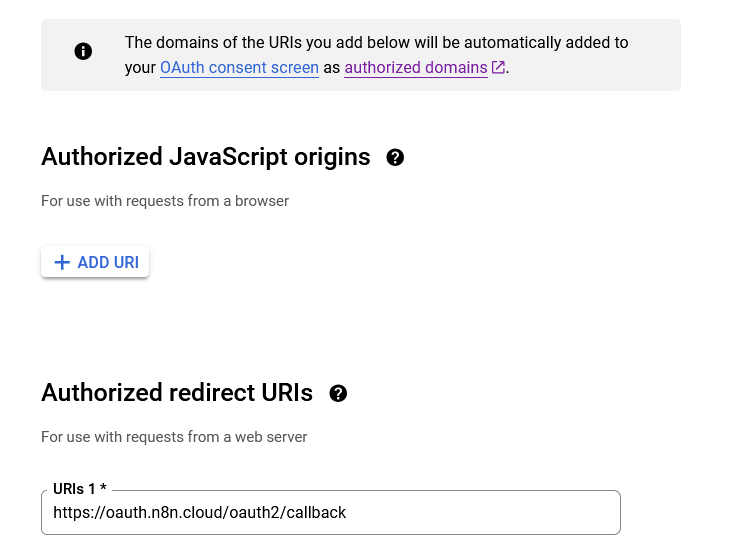742x548 pixels.
Task: Follow the authorized domains link
Action: 416,68
